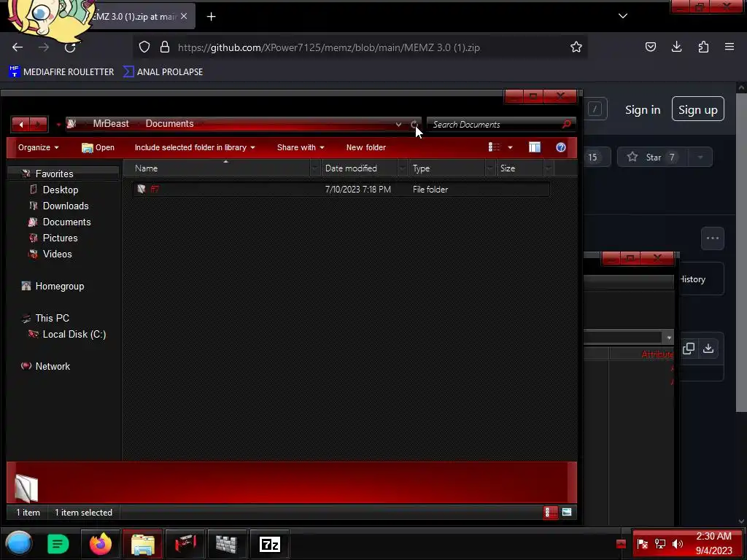This screenshot has width=747, height=560.
Task: Open a new Firefox tab
Action: click(x=211, y=17)
